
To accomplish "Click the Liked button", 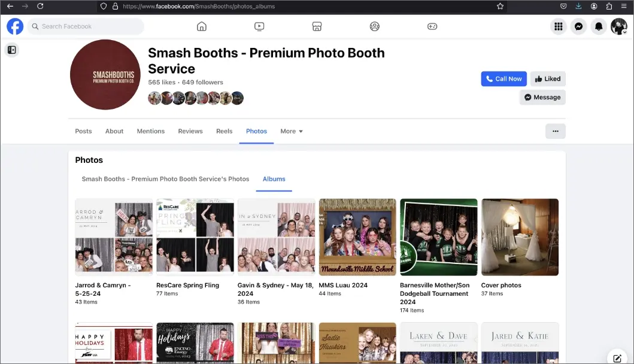I will [x=548, y=79].
